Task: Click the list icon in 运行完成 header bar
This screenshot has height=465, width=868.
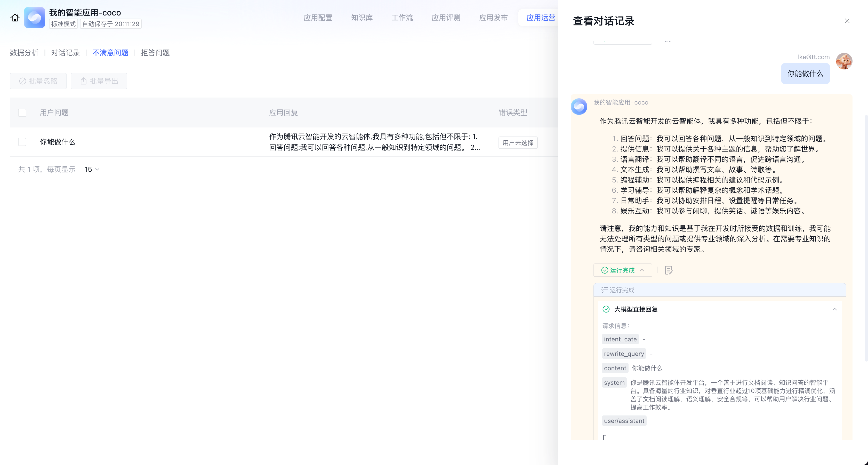Action: tap(605, 290)
